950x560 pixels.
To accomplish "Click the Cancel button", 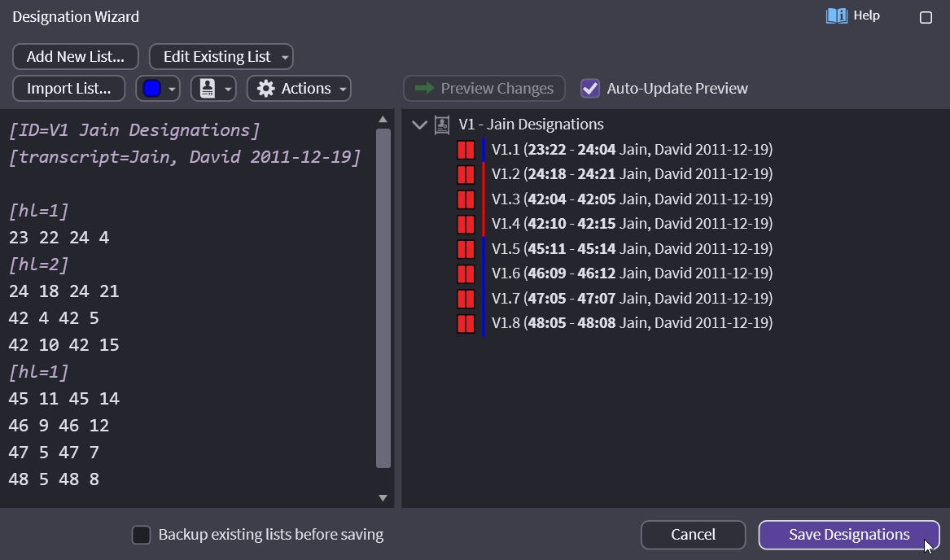I will pyautogui.click(x=693, y=535).
